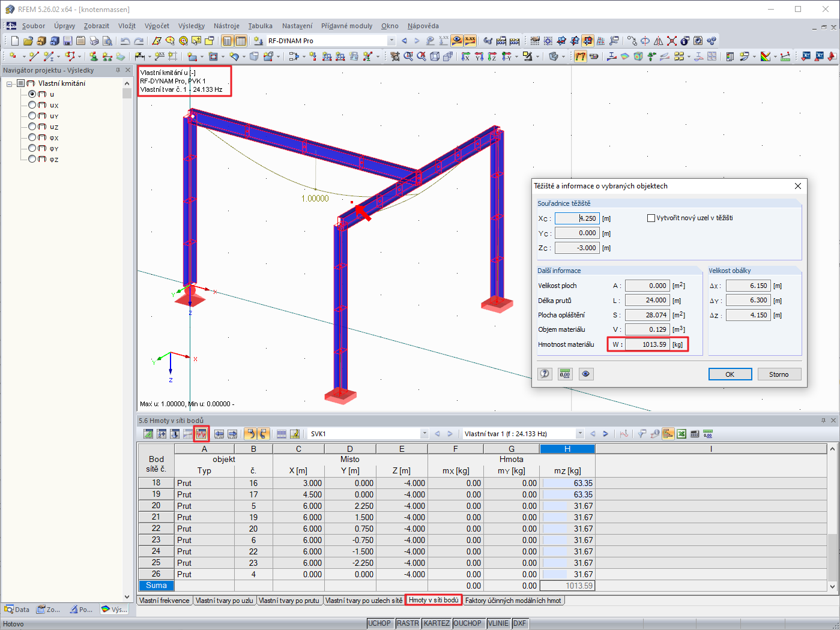
Task: Toggle the DXF status bar button
Action: pos(520,623)
